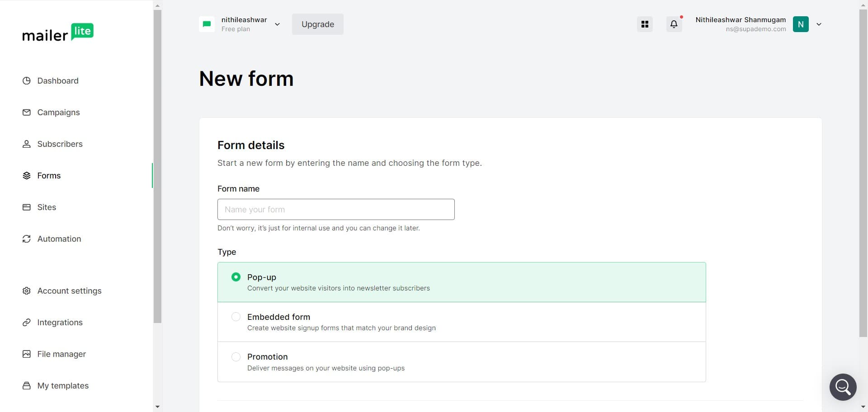Click the Sites icon in the sidebar

tap(27, 207)
